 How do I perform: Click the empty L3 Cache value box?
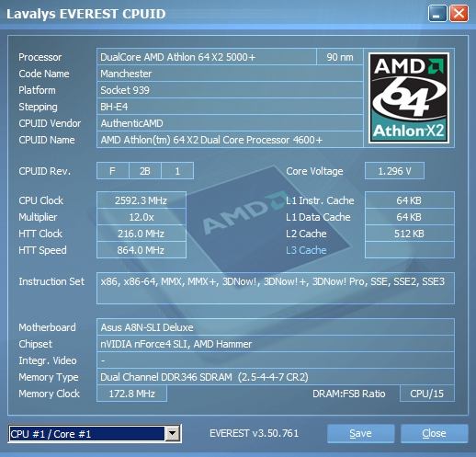(410, 250)
